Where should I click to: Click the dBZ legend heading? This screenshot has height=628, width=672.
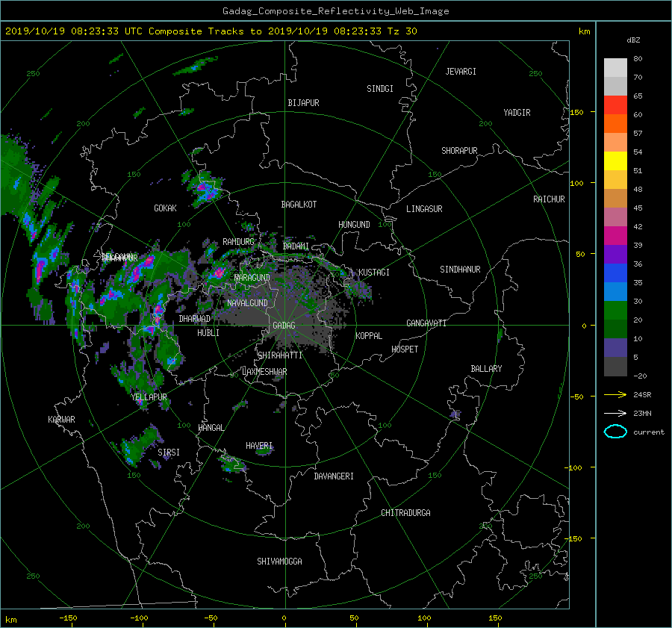point(633,40)
